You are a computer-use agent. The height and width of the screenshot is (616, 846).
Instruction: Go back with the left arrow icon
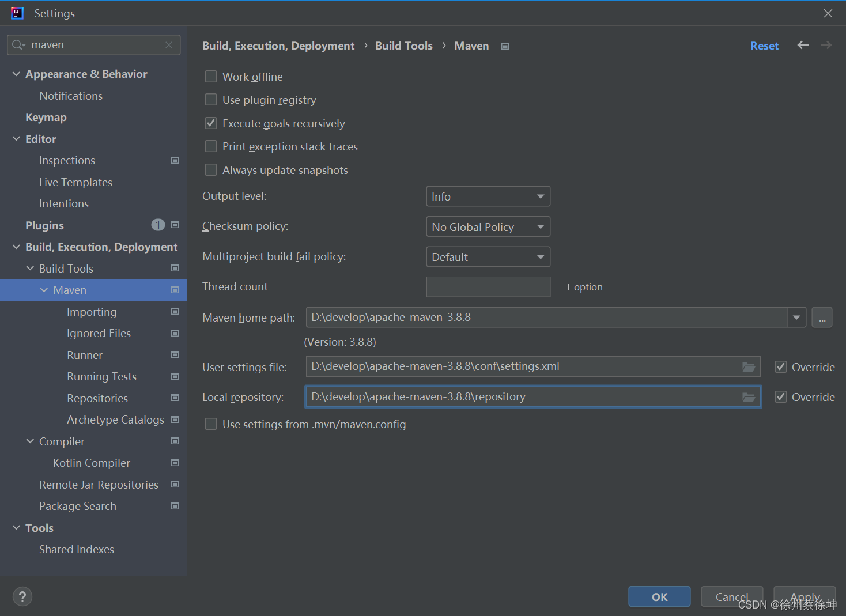point(803,45)
